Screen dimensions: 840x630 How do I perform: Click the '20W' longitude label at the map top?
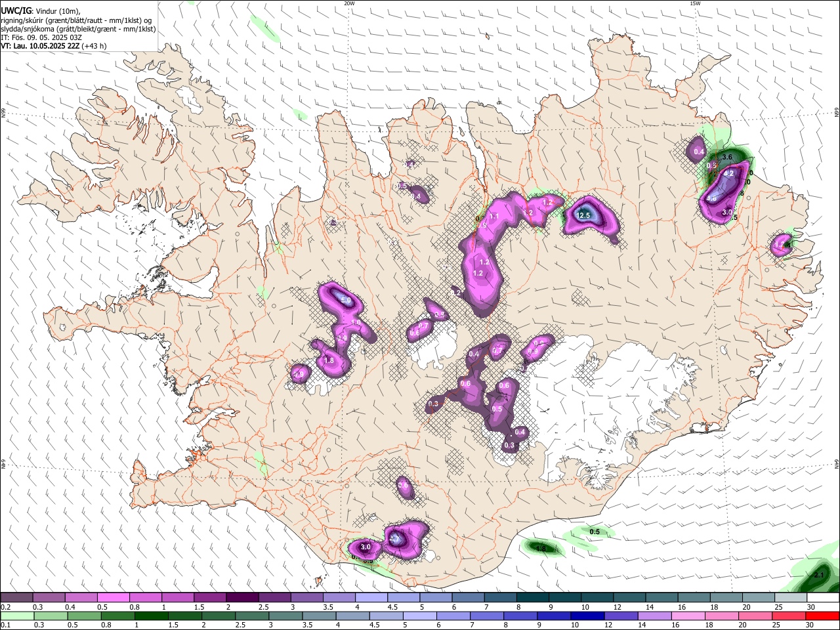[349, 3]
